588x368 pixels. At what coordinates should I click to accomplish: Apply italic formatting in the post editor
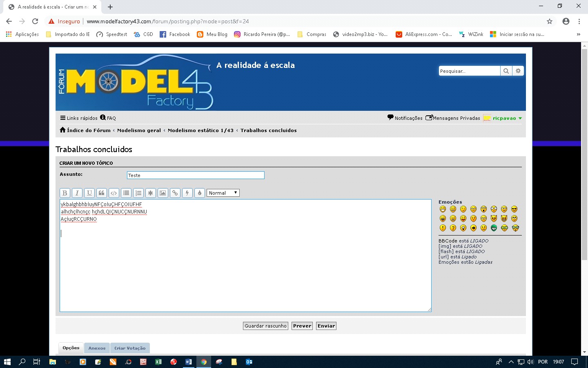coord(77,193)
